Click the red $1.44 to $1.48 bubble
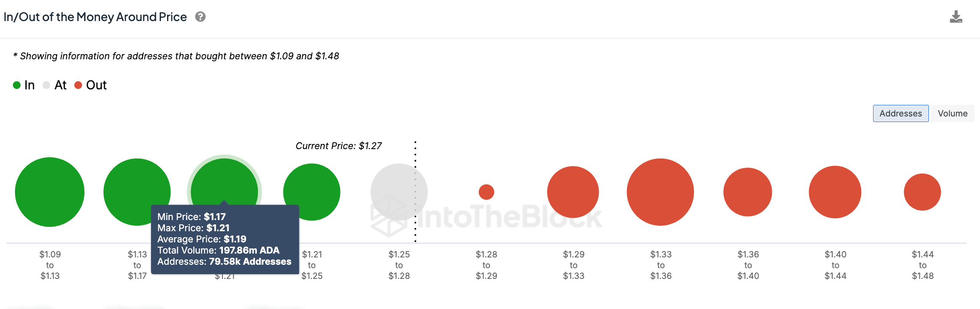 pyautogui.click(x=922, y=192)
